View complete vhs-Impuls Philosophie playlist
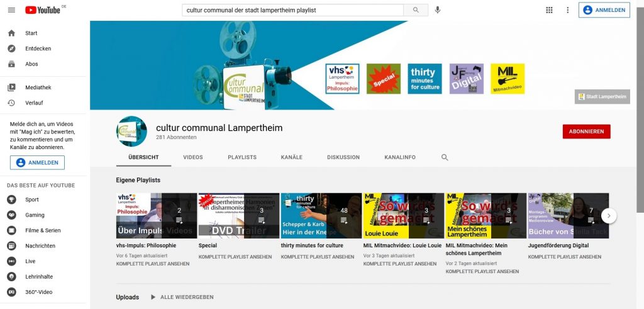This screenshot has width=644, height=309. (x=153, y=264)
